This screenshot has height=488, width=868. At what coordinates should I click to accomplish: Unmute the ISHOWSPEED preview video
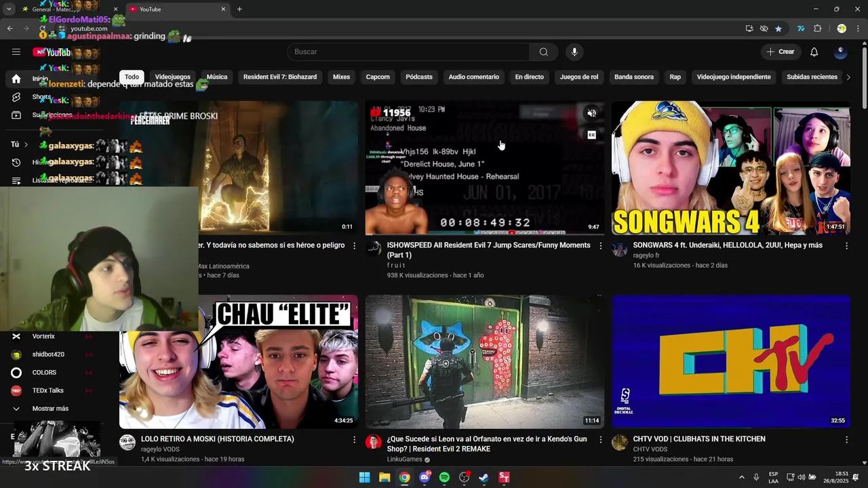tap(592, 114)
